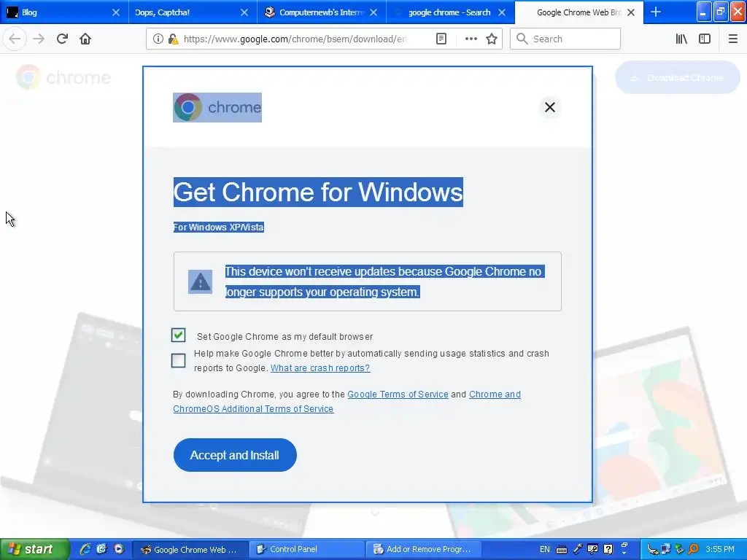Close the Blog tab
747x560 pixels.
(x=116, y=12)
